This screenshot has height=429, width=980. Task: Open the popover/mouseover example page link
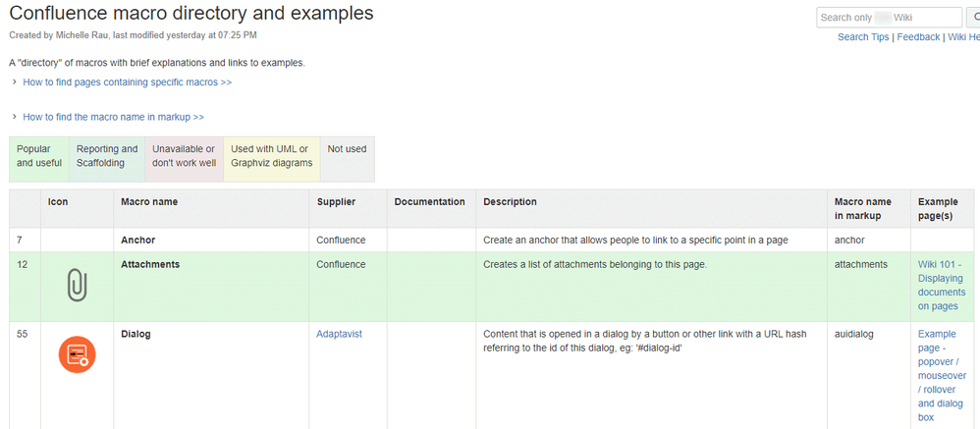(x=941, y=375)
